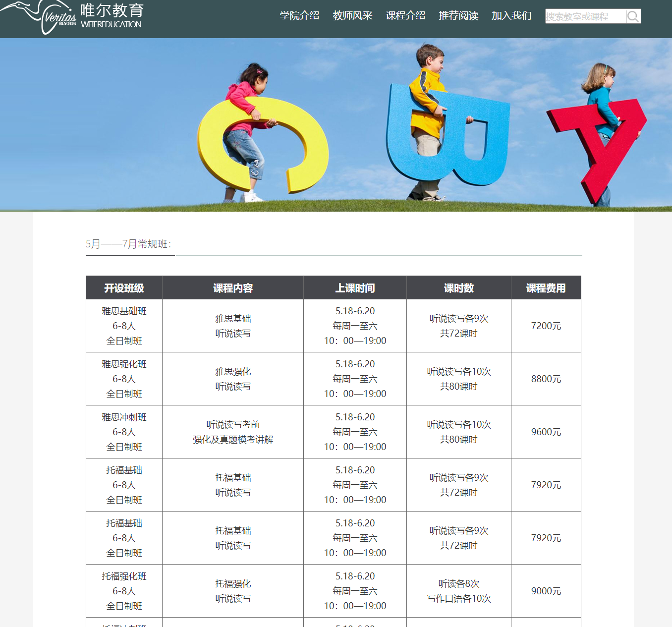Select the 课程费用 column header
The image size is (672, 627).
546,287
